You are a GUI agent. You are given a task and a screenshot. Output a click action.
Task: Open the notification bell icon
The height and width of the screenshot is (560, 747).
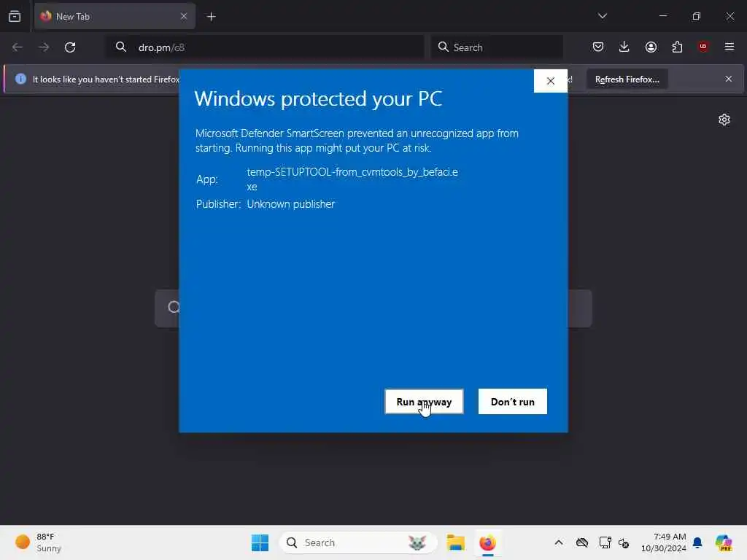click(697, 542)
